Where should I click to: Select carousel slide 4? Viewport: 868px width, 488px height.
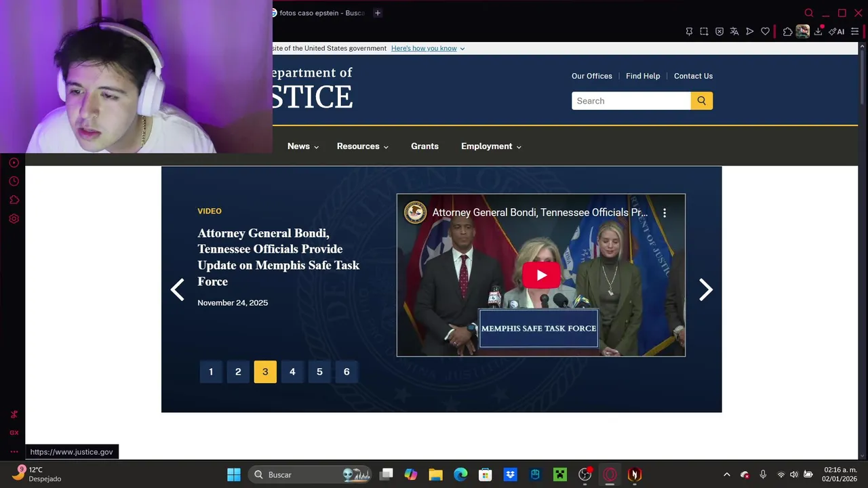[x=292, y=371]
